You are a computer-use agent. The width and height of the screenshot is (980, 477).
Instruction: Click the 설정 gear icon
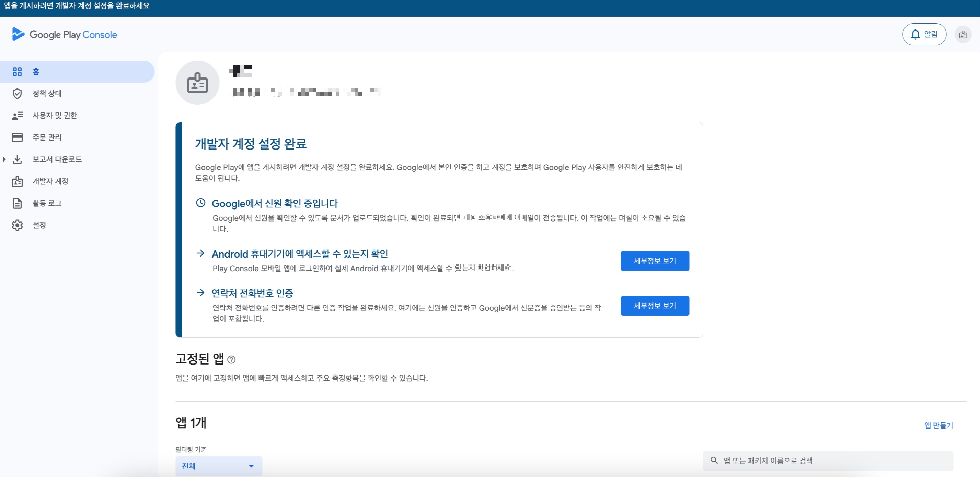[17, 225]
